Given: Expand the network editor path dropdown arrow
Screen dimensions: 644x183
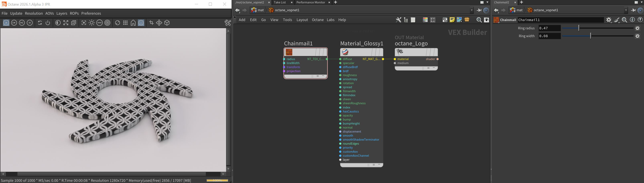Looking at the screenshot, I should [472, 10].
